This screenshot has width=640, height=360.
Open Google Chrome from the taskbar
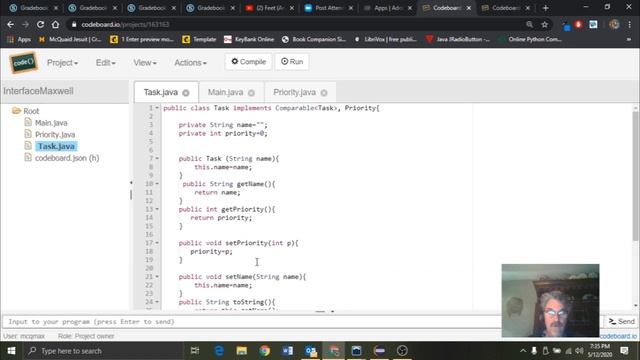[264, 351]
